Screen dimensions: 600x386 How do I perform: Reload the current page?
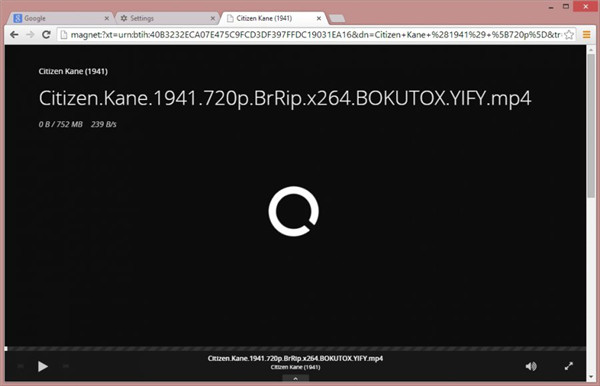pyautogui.click(x=46, y=35)
